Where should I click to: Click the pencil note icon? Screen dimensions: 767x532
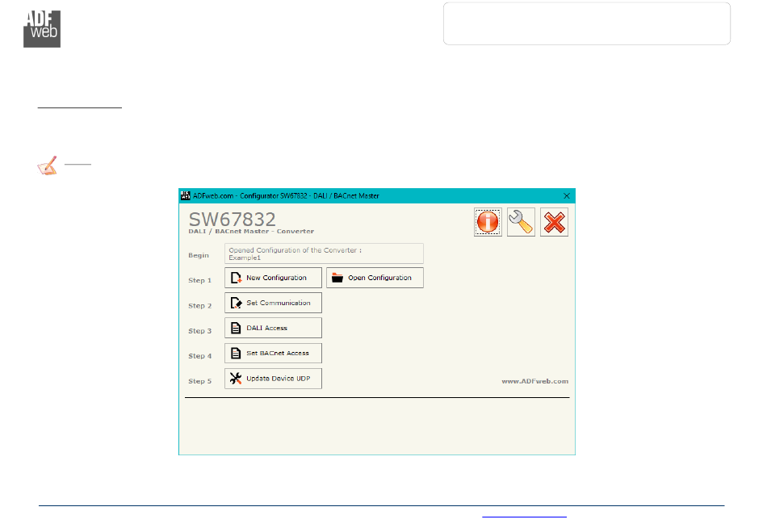pos(48,165)
